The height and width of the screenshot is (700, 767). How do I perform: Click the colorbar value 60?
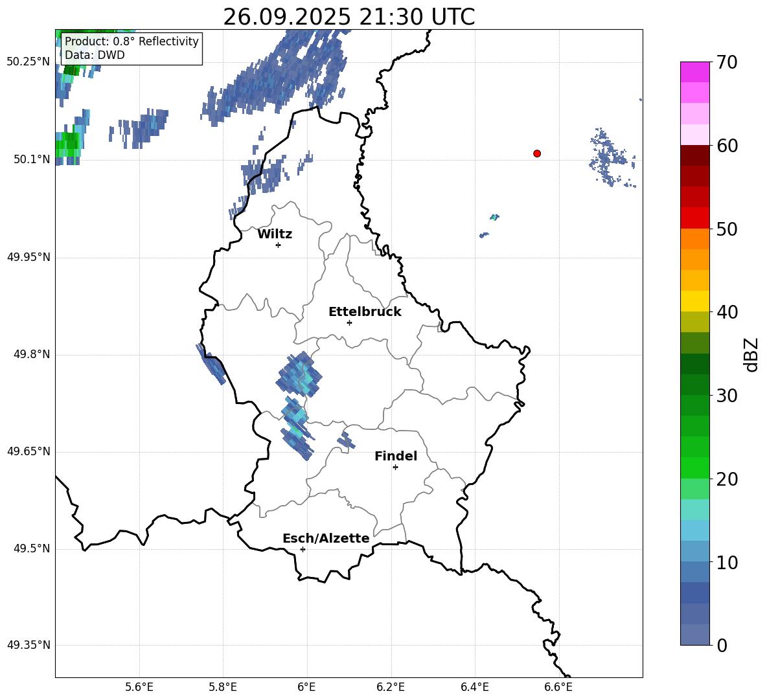(x=727, y=146)
